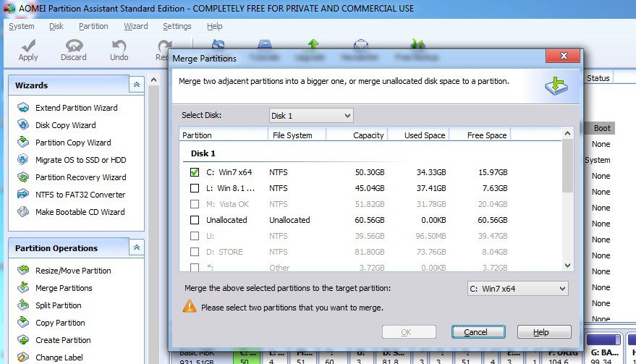Click the 'Disk 1' group heading
Screen dimensions: 636x364
click(203, 153)
